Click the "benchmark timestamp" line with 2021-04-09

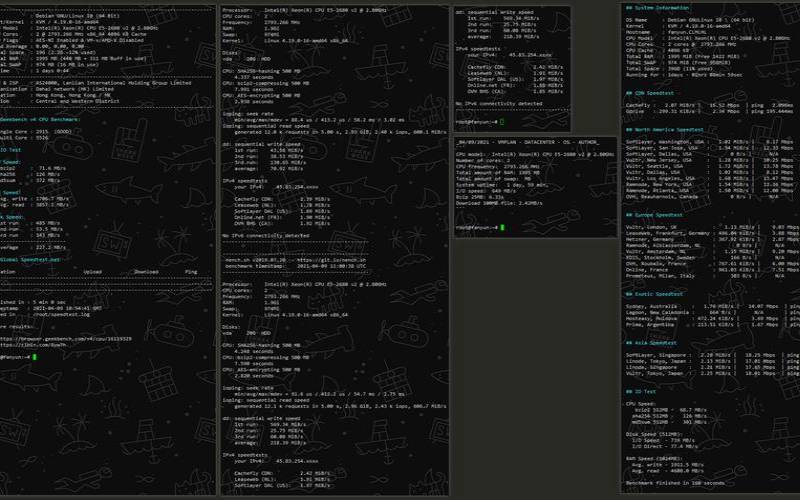tap(295, 266)
